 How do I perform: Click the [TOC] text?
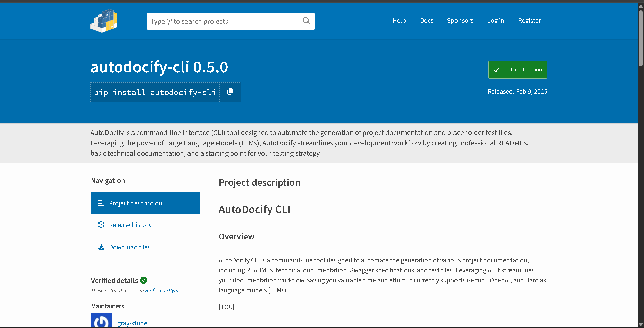pos(226,307)
